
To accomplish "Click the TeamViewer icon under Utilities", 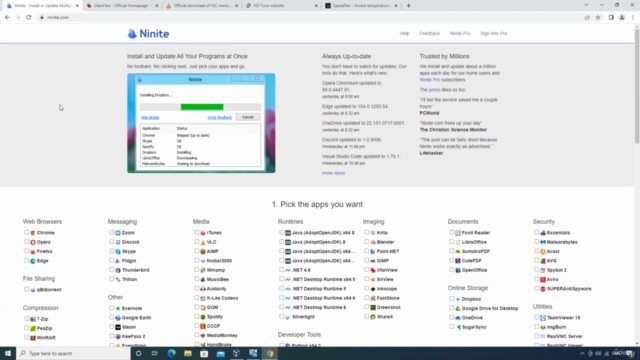I will tap(543, 318).
